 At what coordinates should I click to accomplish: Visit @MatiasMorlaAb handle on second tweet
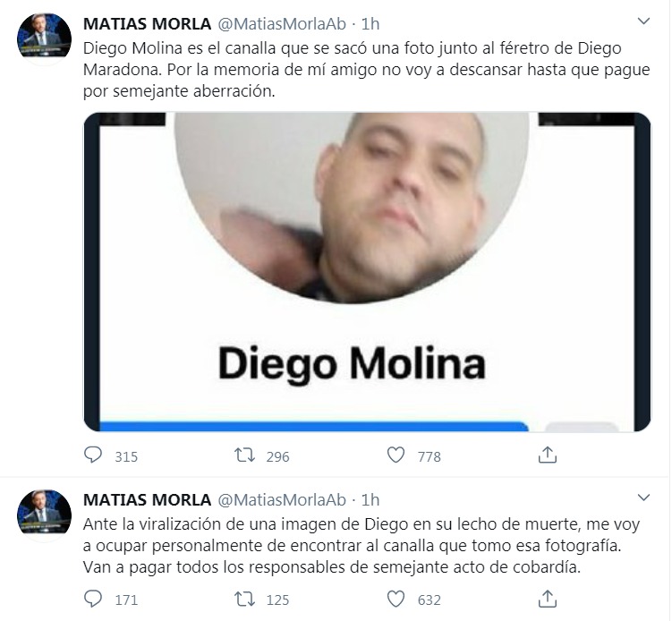(282, 499)
